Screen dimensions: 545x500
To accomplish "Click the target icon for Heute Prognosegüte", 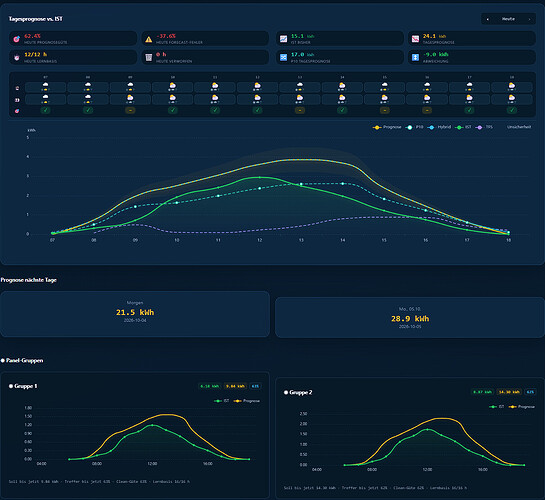I will point(17,39).
